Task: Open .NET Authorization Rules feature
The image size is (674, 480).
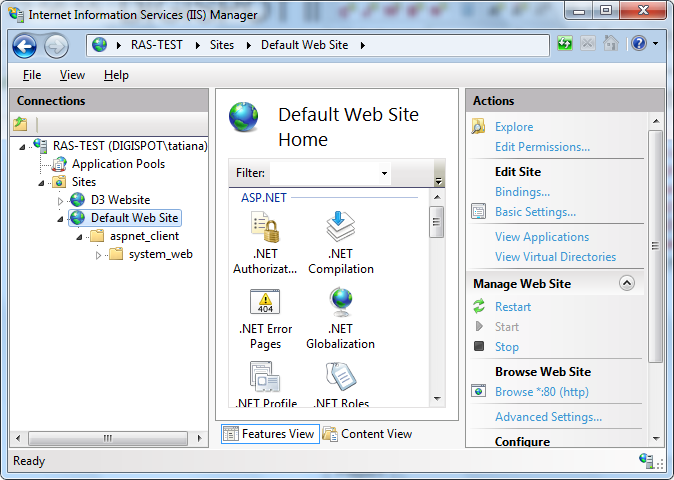Action: [265, 243]
